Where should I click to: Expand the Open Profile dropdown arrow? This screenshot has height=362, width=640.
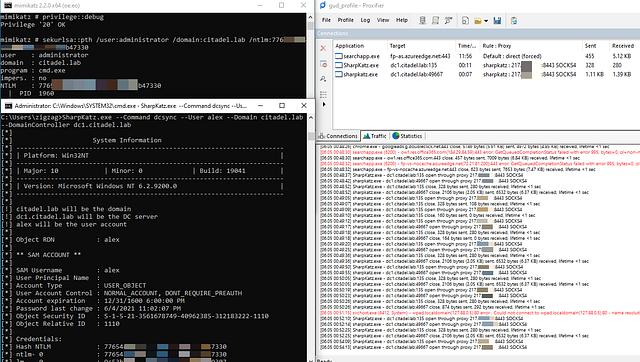pos(486,21)
